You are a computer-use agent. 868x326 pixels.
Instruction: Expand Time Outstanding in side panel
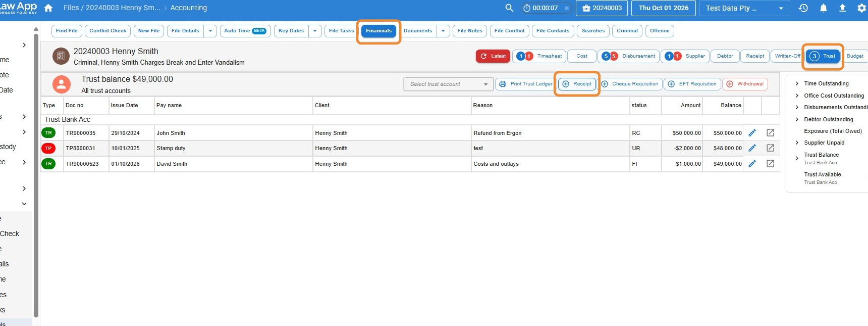coord(797,84)
